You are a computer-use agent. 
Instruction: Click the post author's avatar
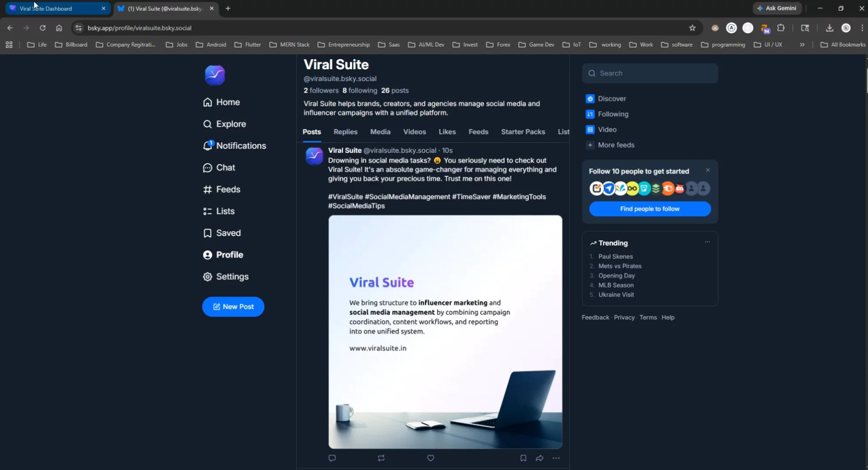coord(314,156)
